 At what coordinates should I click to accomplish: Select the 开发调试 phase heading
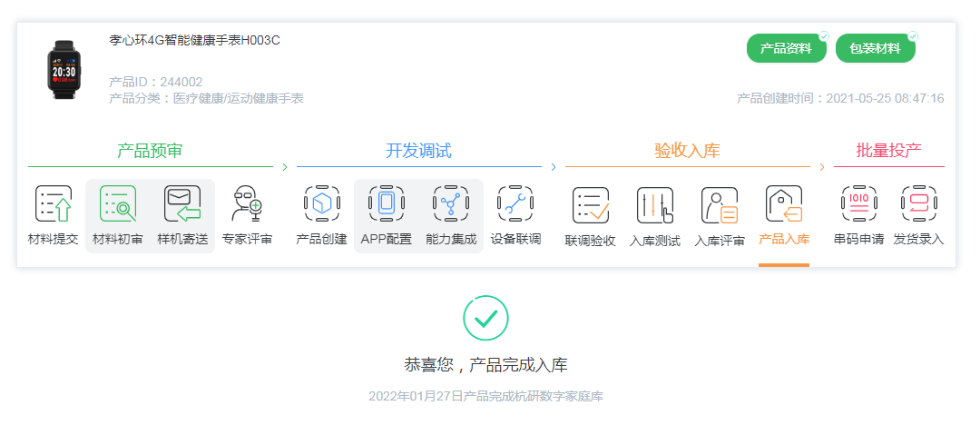click(x=418, y=151)
